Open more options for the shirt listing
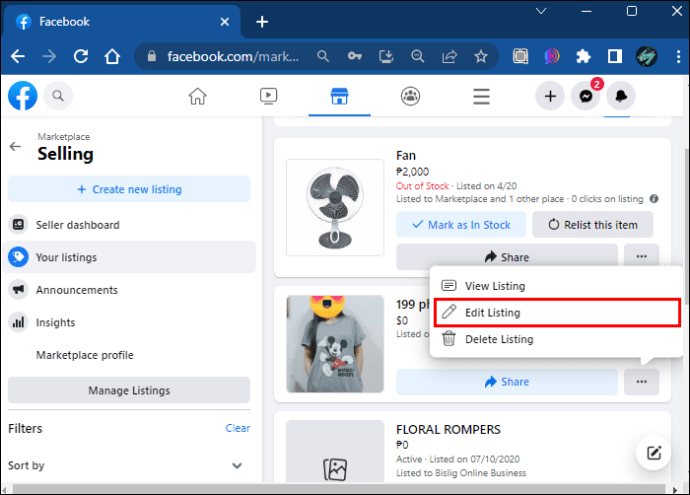The image size is (690, 495). (x=642, y=382)
